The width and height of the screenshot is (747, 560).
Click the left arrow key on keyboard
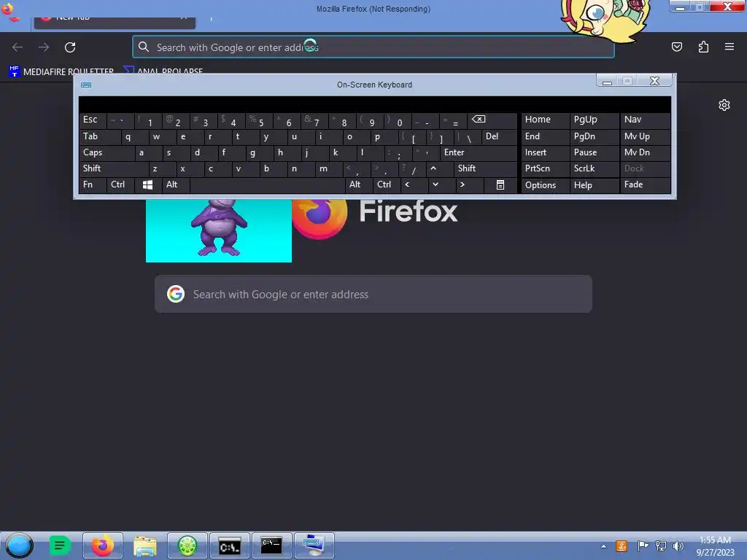(414, 184)
